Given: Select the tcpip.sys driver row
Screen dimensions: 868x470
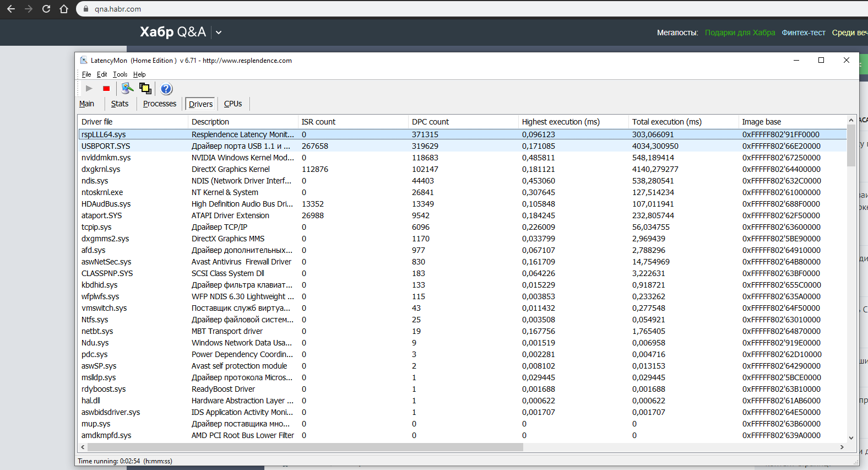Looking at the screenshot, I should pyautogui.click(x=463, y=227).
